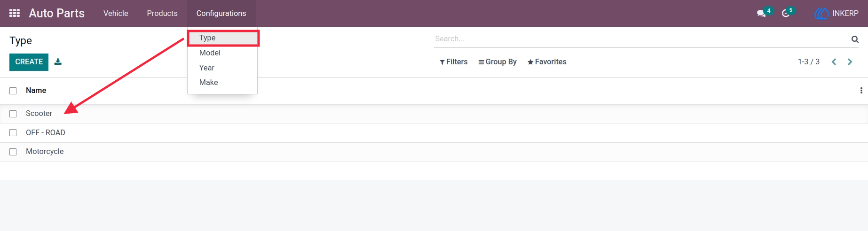The image size is (868, 231).
Task: Focus the Search input field
Action: click(642, 39)
